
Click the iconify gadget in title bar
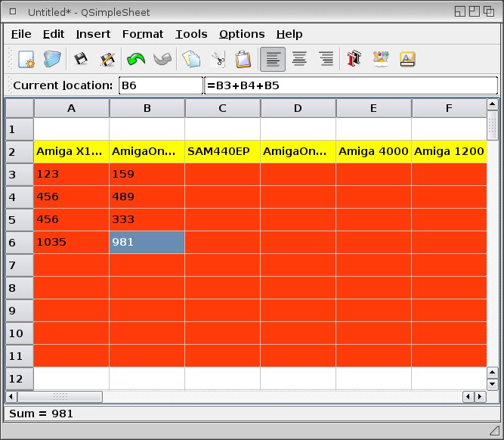tap(460, 11)
